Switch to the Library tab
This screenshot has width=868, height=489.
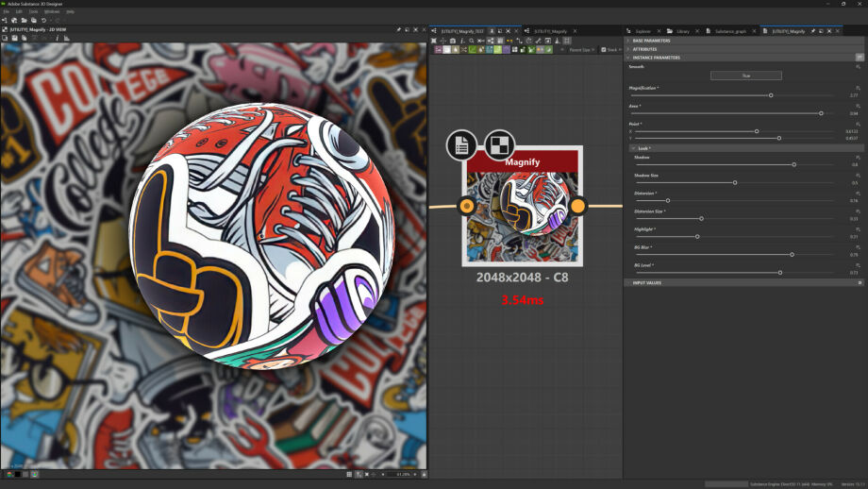(682, 31)
